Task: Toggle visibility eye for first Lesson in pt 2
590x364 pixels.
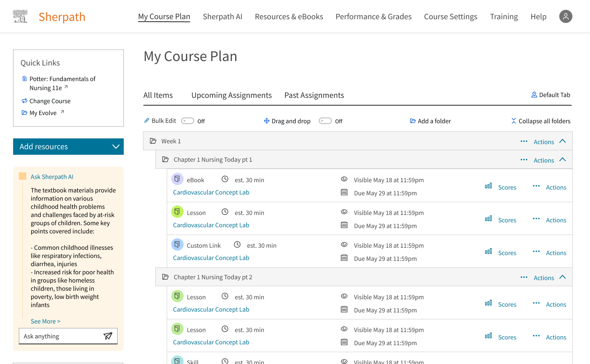Action: coord(344,296)
